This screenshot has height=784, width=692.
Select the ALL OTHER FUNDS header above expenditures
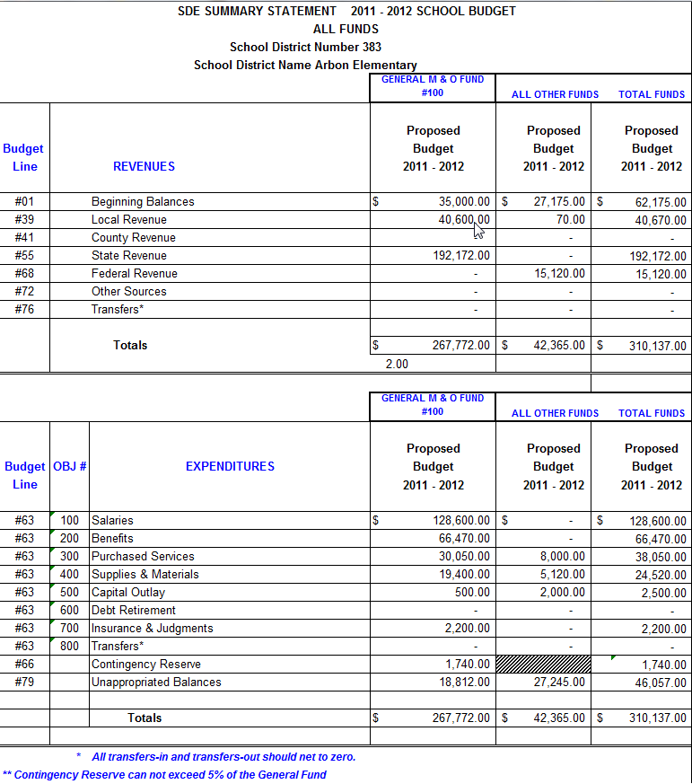click(x=555, y=413)
